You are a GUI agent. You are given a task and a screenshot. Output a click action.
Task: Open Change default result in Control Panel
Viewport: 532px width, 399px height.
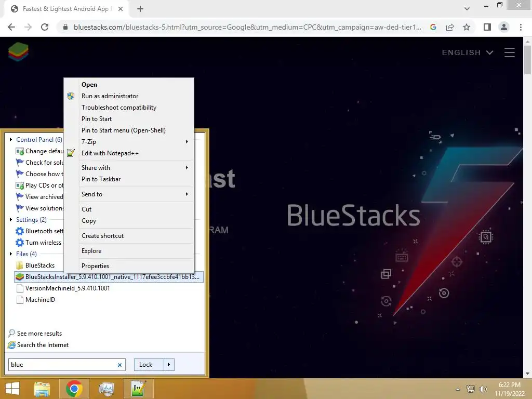tap(39, 151)
